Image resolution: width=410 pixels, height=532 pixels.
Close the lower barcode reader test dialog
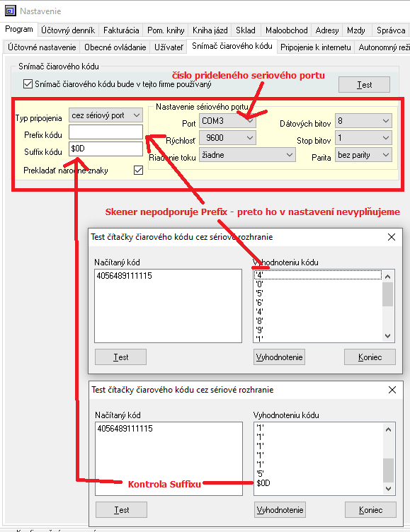[392, 390]
